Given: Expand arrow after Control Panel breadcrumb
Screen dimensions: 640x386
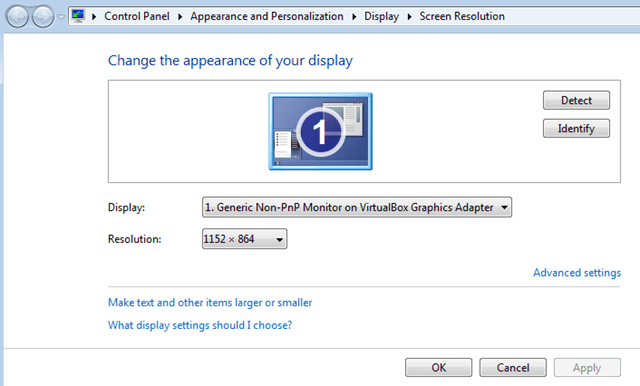Looking at the screenshot, I should click(x=180, y=17).
